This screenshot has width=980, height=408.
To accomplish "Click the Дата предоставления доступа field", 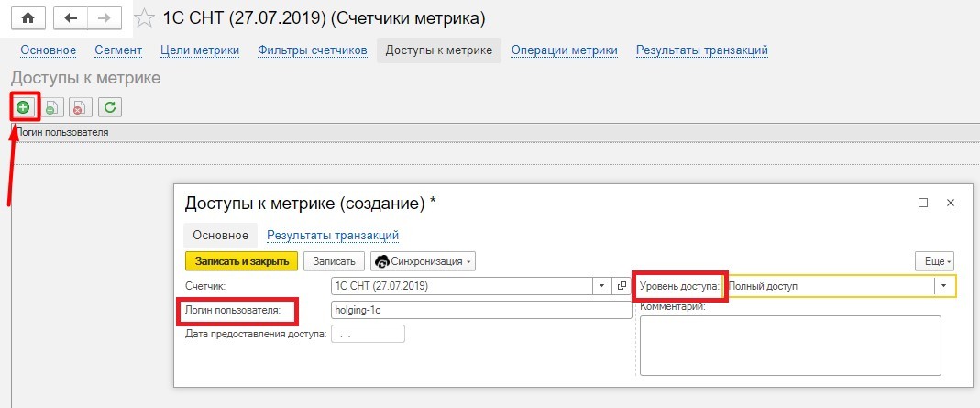I will (x=368, y=334).
